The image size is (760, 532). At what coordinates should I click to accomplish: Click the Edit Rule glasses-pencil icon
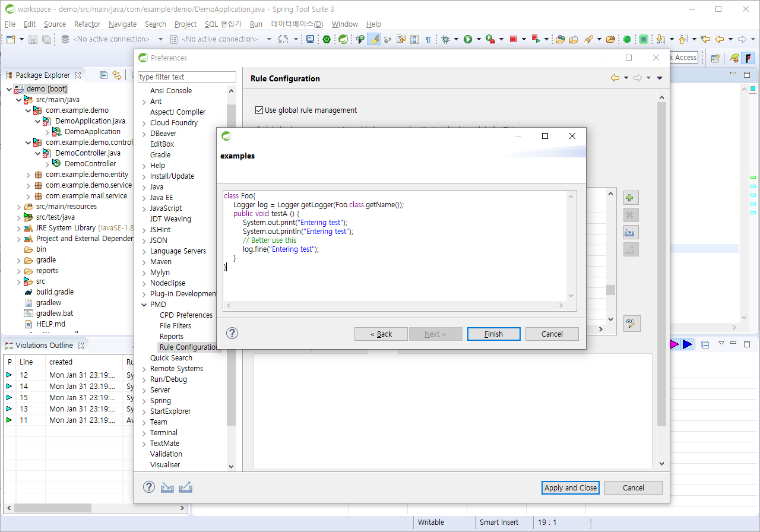click(x=632, y=324)
